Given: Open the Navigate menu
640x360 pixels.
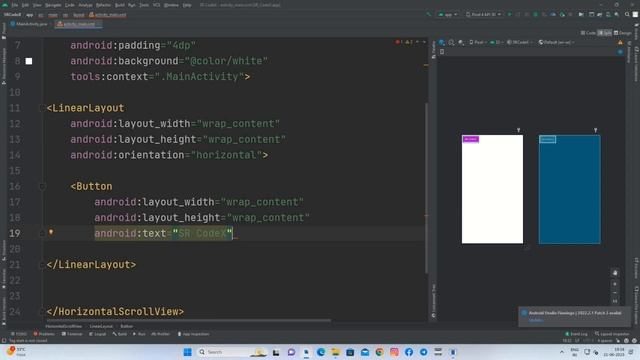Looking at the screenshot, I should 53,5.
